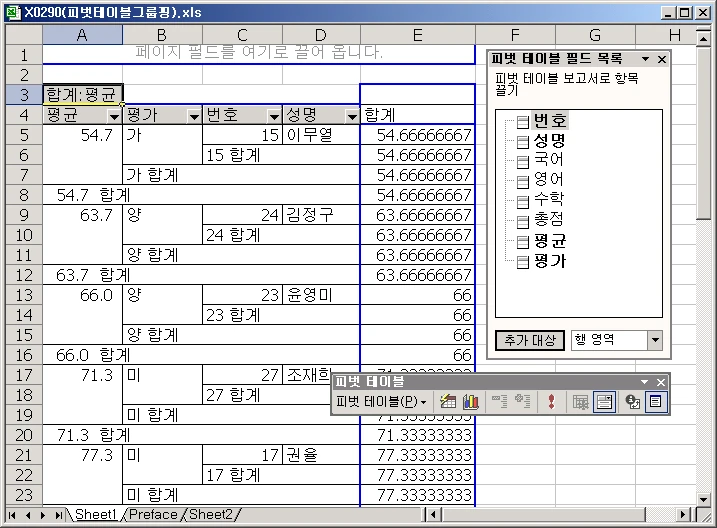Screen dimensions: 717x528
Task: Open the 피벗 테이블(P) dropdown menu
Action: (x=381, y=402)
